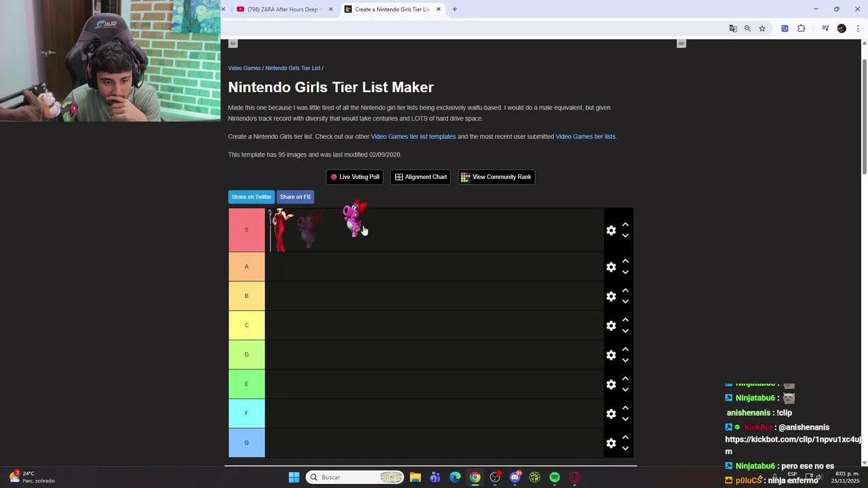Click the page vertical scrollbar

864,115
